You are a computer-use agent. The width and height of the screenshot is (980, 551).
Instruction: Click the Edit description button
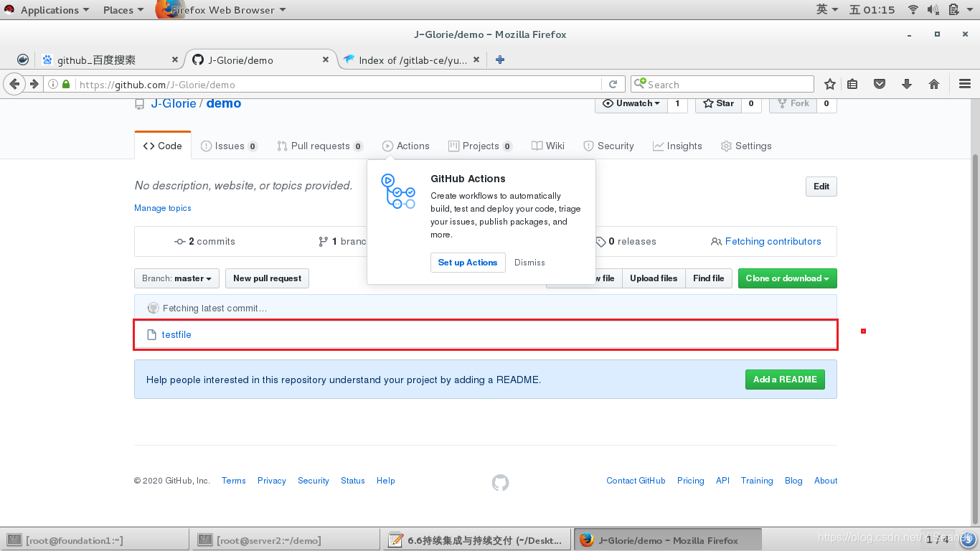[x=821, y=187]
